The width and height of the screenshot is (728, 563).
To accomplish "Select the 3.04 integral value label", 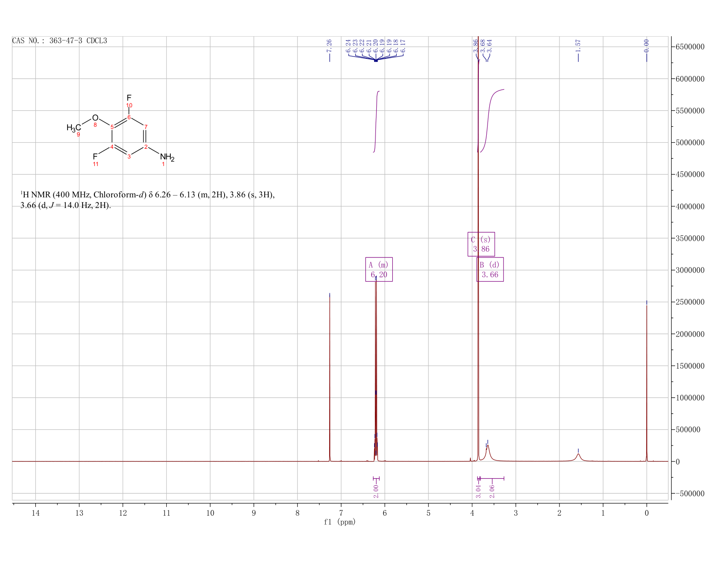I will tap(478, 491).
